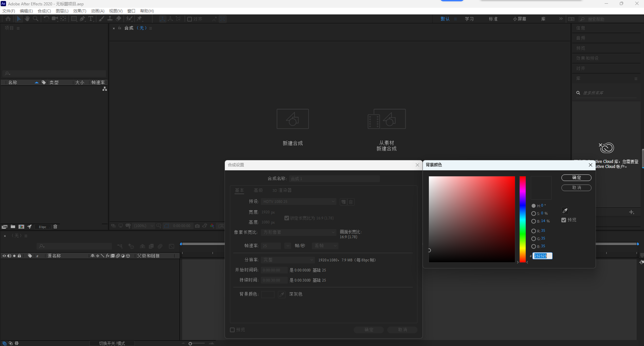Select the R: red radio button
Image resolution: width=644 pixels, height=346 pixels.
[x=533, y=231]
